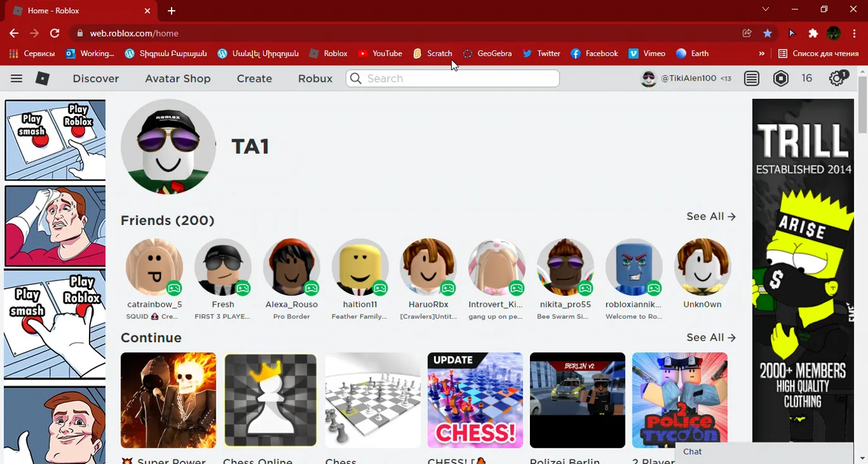868x464 pixels.
Task: Open the settings gear icon
Action: point(838,78)
